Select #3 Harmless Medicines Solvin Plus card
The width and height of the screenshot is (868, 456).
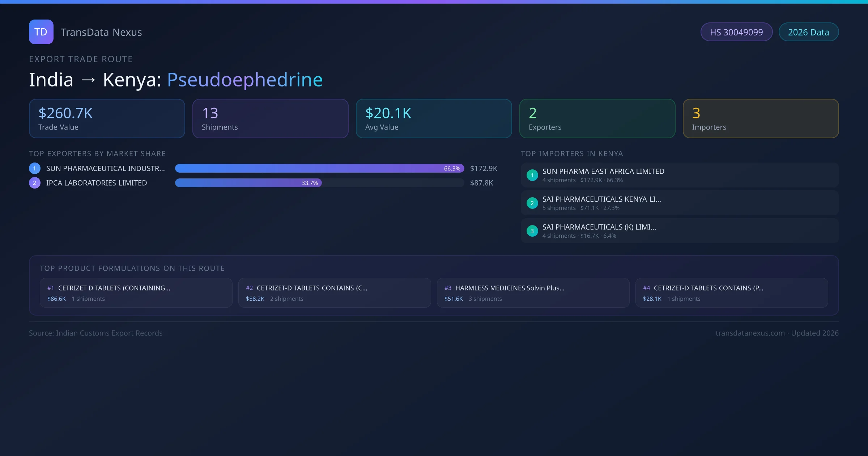click(x=533, y=293)
